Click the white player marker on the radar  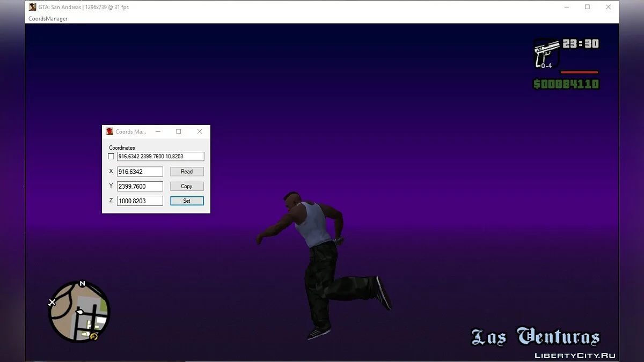coord(79,312)
